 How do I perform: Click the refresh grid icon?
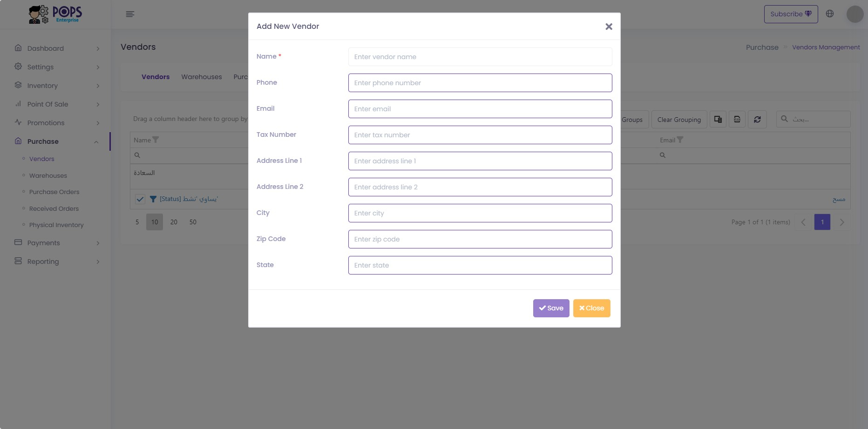tap(757, 120)
